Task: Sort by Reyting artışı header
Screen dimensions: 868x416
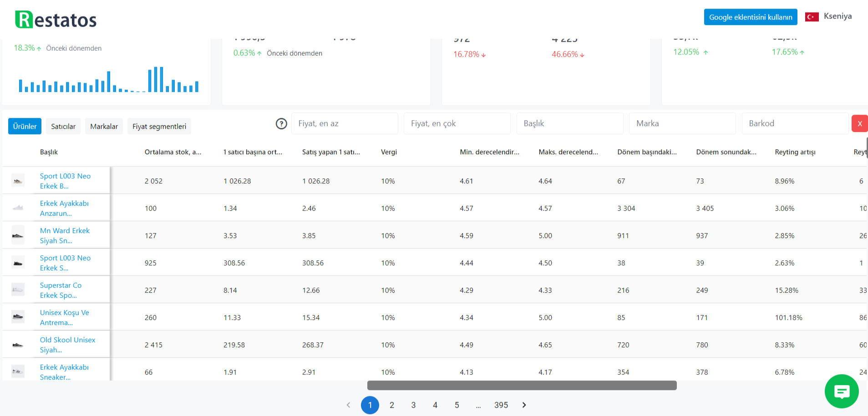Action: (x=795, y=152)
